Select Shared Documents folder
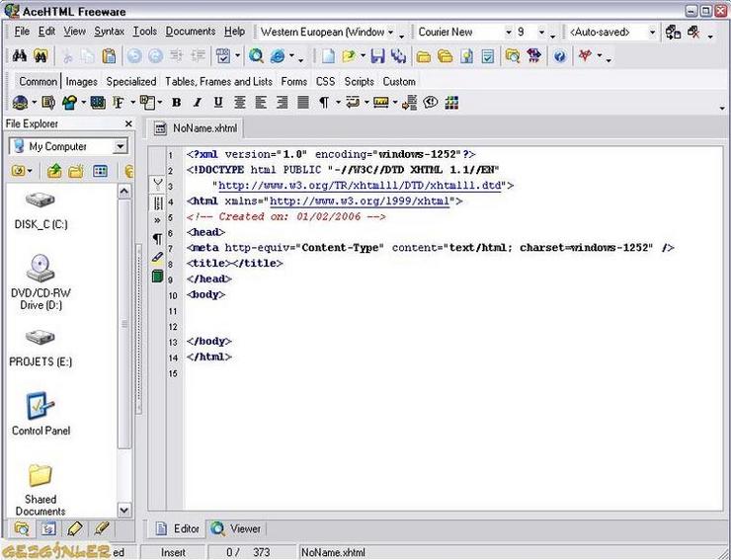This screenshot has height=560, width=731. click(x=41, y=490)
